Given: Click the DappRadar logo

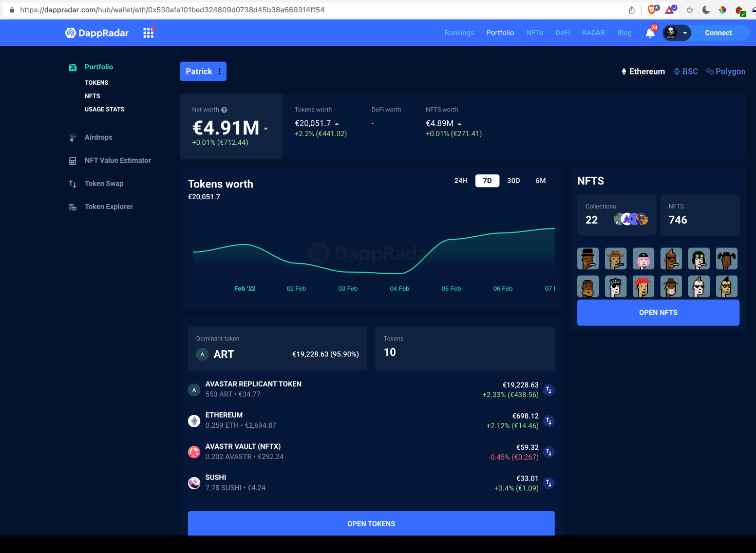Looking at the screenshot, I should pyautogui.click(x=97, y=33).
